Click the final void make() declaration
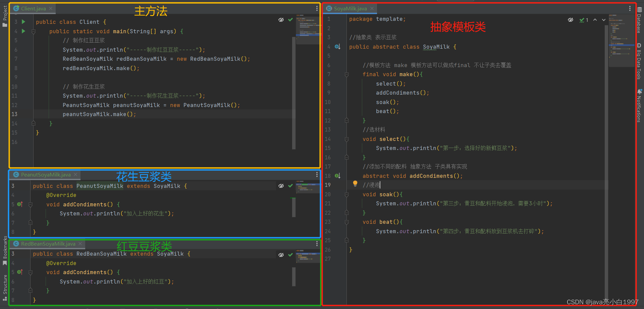Viewport: 644px width, 309px height. 392,74
